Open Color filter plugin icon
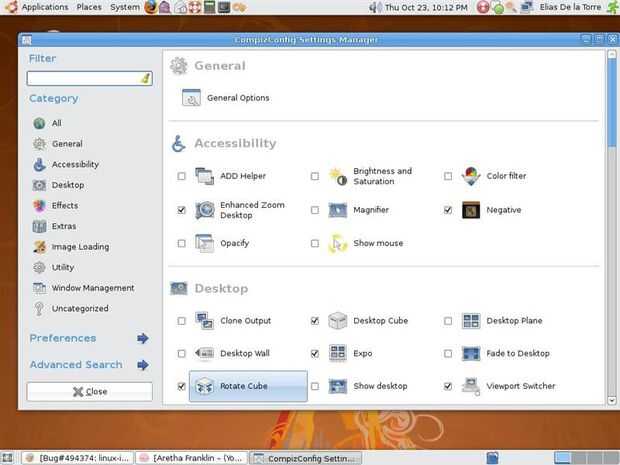This screenshot has height=465, width=620. coord(471,176)
